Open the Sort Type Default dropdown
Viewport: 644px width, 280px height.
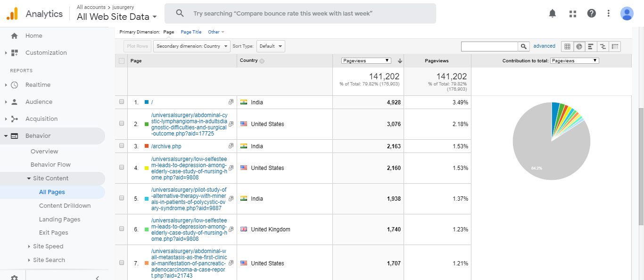pos(271,46)
